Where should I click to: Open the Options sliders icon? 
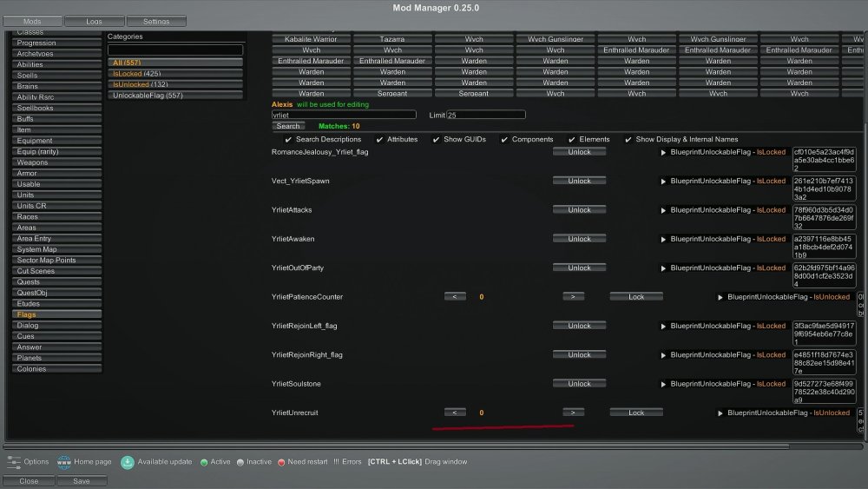(x=14, y=461)
